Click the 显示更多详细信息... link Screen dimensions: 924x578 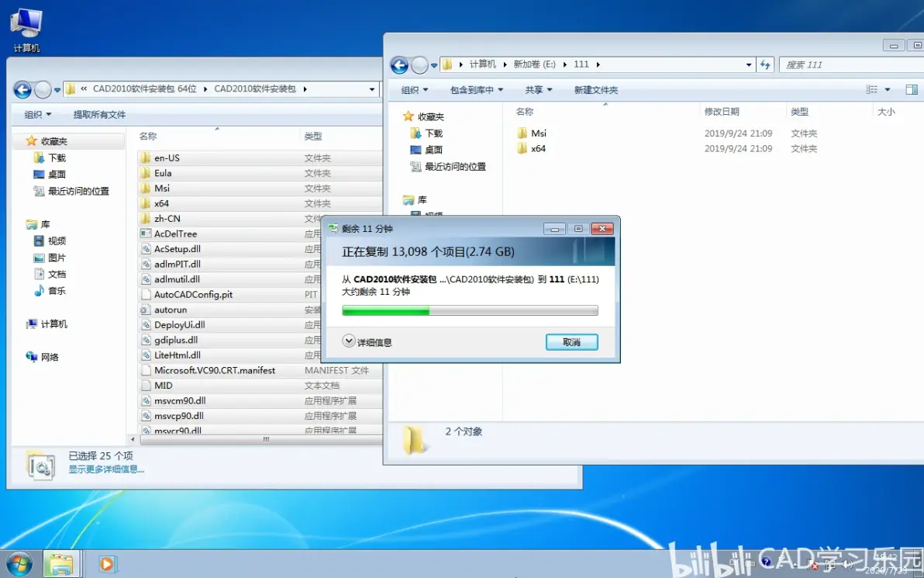tap(107, 469)
